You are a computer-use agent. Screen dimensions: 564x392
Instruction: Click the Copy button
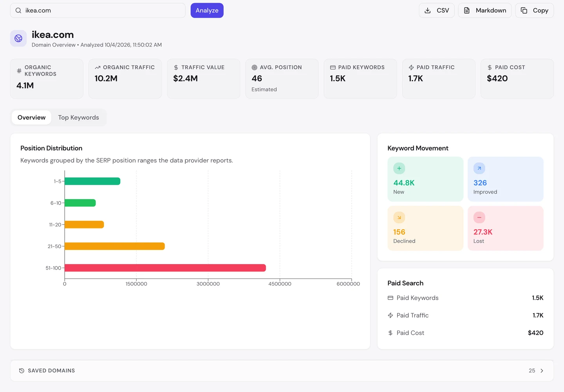click(x=535, y=11)
